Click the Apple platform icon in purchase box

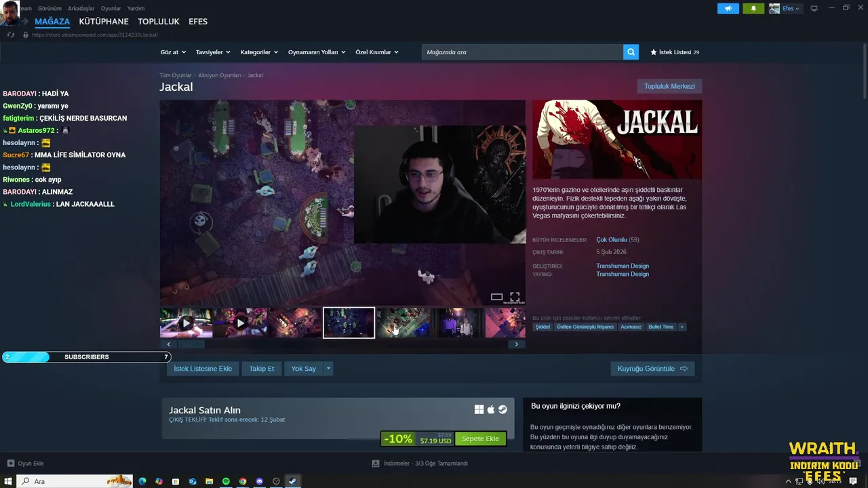[x=491, y=409]
